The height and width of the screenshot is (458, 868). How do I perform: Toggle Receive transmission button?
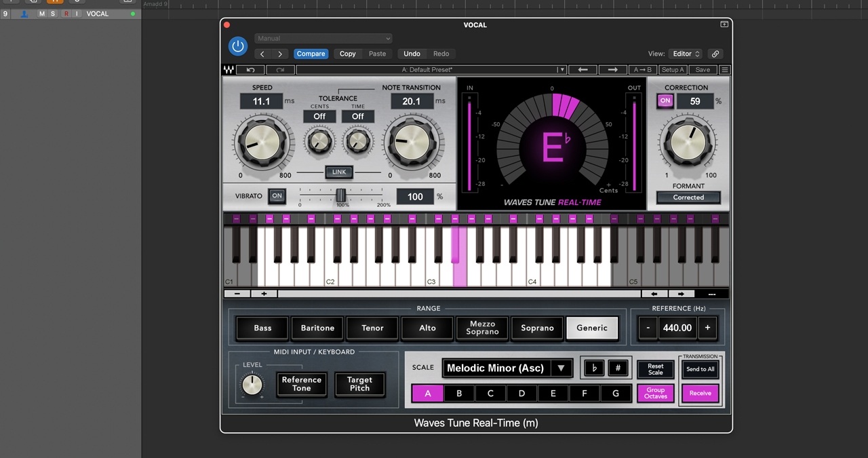[x=701, y=393]
